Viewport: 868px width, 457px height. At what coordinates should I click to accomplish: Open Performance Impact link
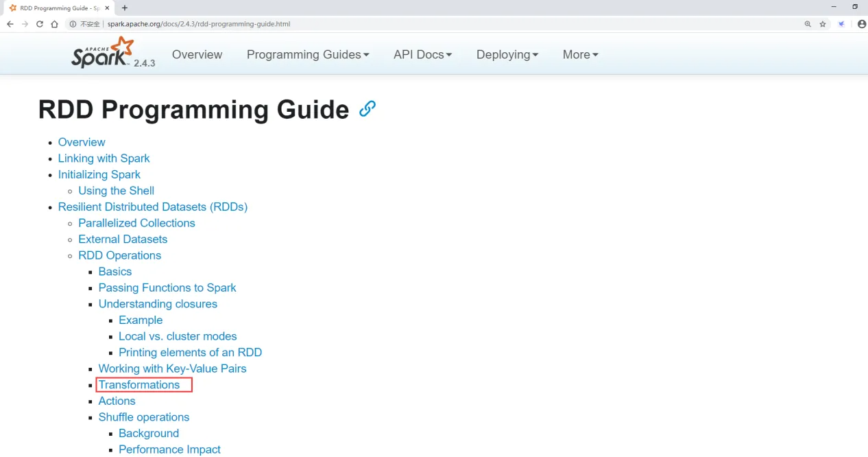[169, 449]
